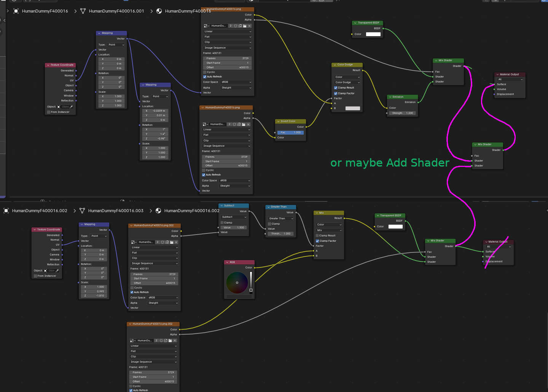Unlink the image with the X icon on the top HumanDummyF400016.png node
Viewport: 548px width, 392px height.
tap(249, 26)
